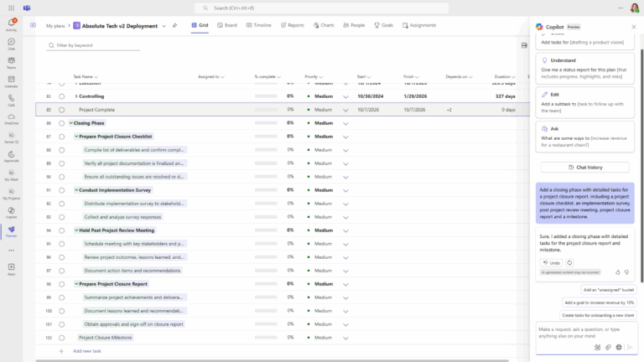Collapse the Closing Phase group

71,123
